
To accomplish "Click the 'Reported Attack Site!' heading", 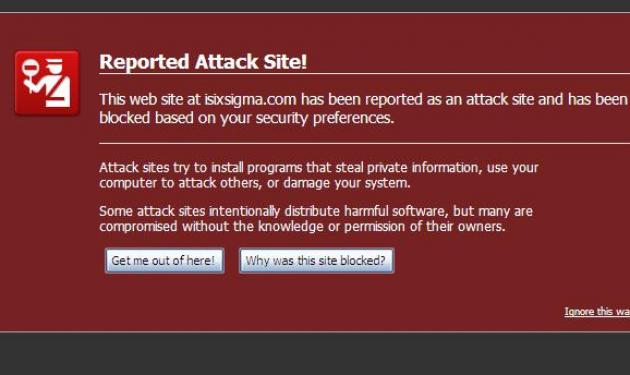I will click(x=203, y=62).
